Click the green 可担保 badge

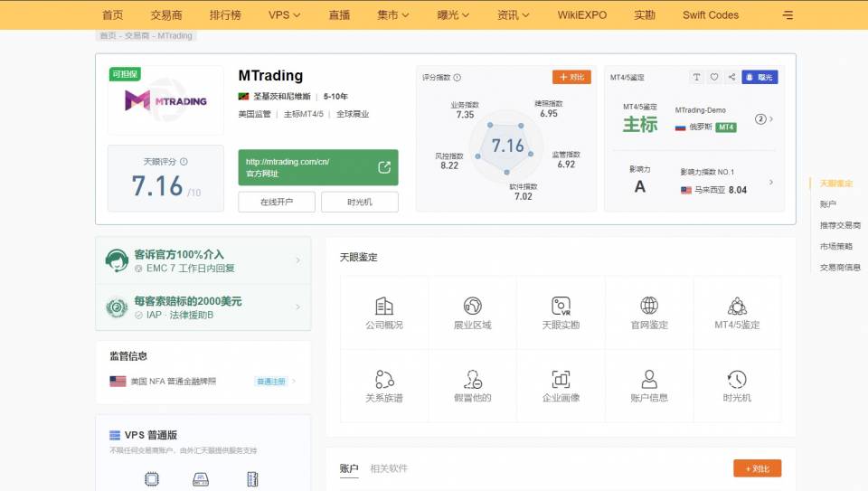125,74
